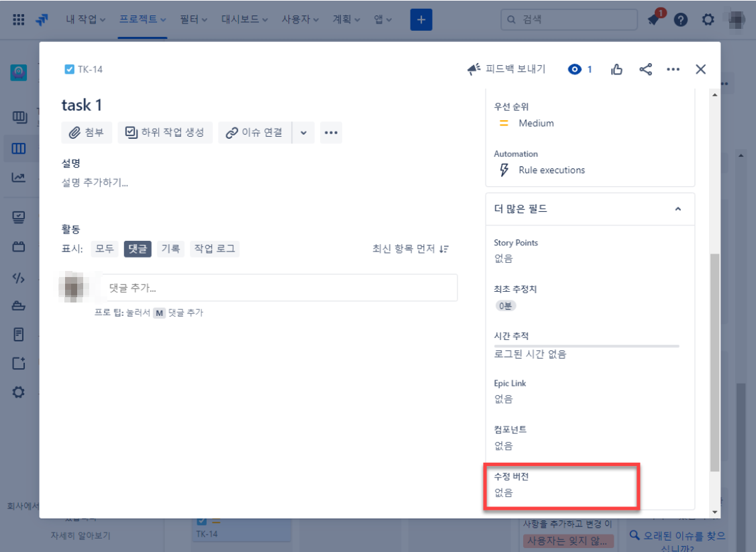Select the 댓글 activity tab
The height and width of the screenshot is (552, 756).
coord(138,249)
